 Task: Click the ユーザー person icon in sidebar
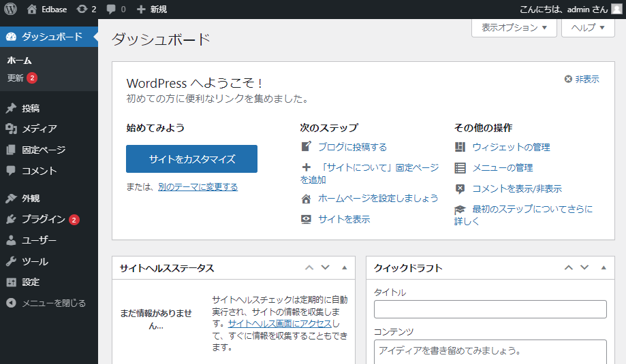tap(11, 240)
